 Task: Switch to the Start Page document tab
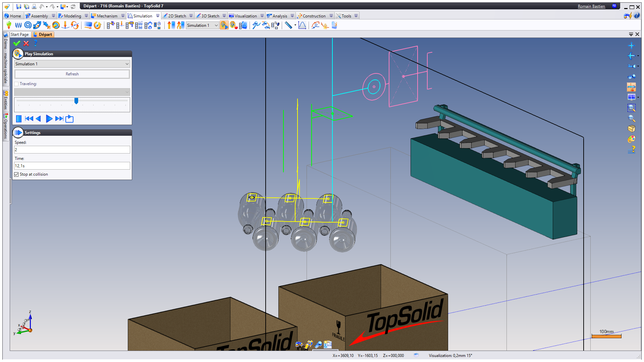pyautogui.click(x=20, y=35)
